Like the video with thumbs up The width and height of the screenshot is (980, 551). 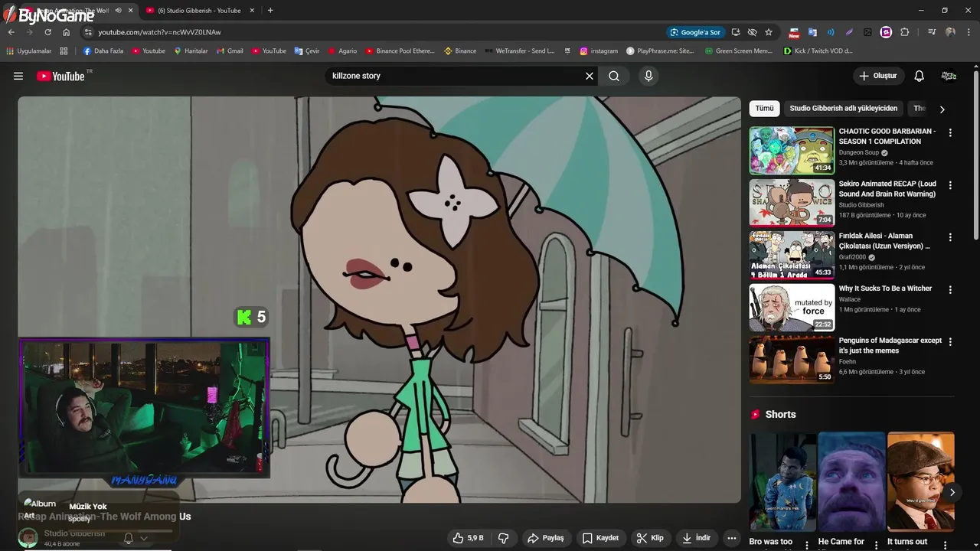click(x=468, y=538)
